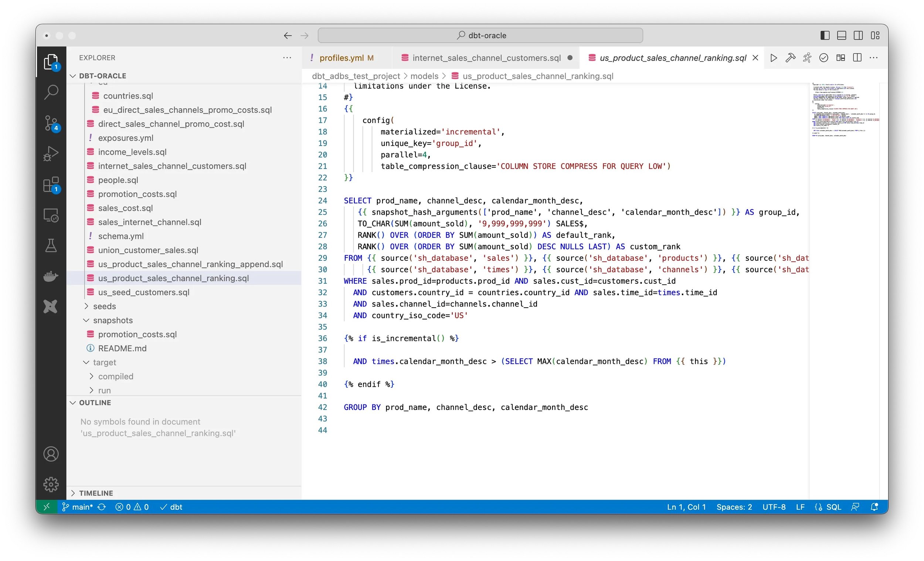The height and width of the screenshot is (561, 924).
Task: Expand the TIMELINE section
Action: tap(96, 493)
